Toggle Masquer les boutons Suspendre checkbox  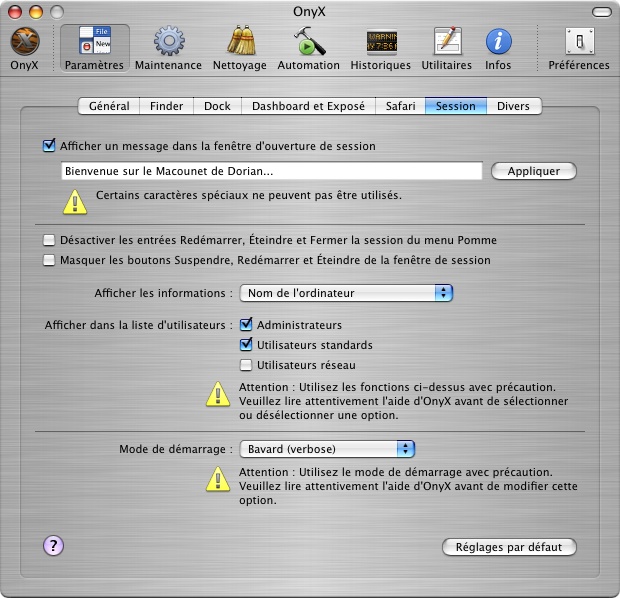click(x=49, y=260)
